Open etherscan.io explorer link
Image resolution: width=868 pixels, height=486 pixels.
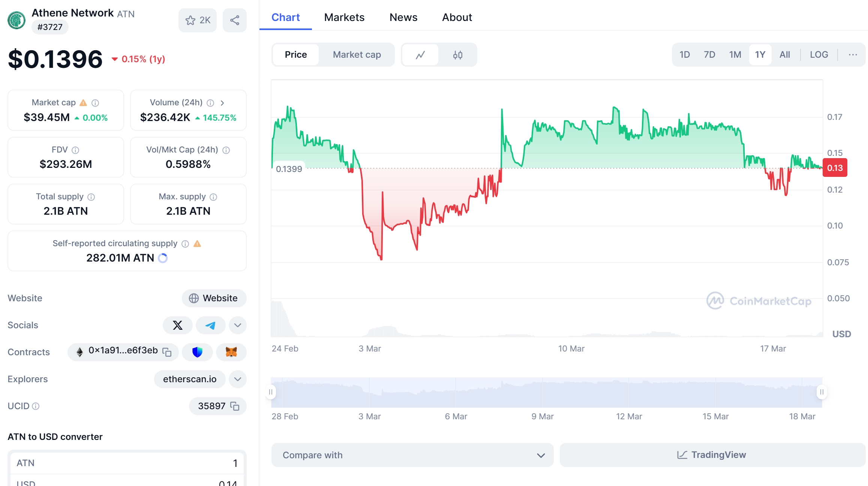pos(190,379)
